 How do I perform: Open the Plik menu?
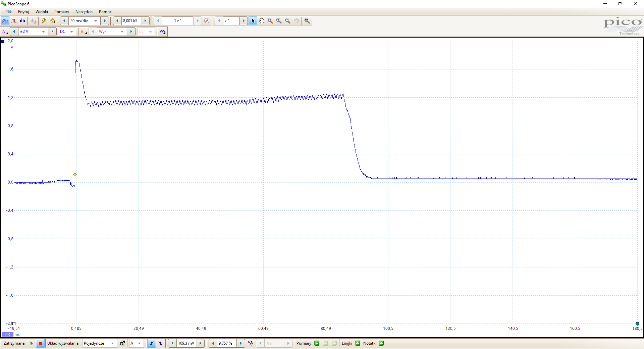[9, 12]
